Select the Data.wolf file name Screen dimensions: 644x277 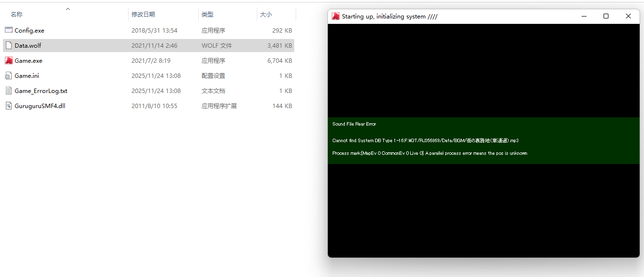pos(28,45)
